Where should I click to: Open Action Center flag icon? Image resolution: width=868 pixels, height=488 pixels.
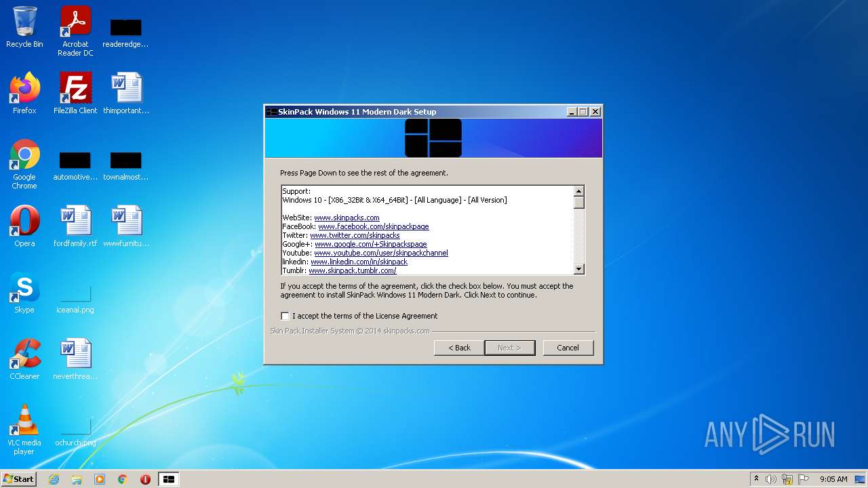pyautogui.click(x=804, y=479)
